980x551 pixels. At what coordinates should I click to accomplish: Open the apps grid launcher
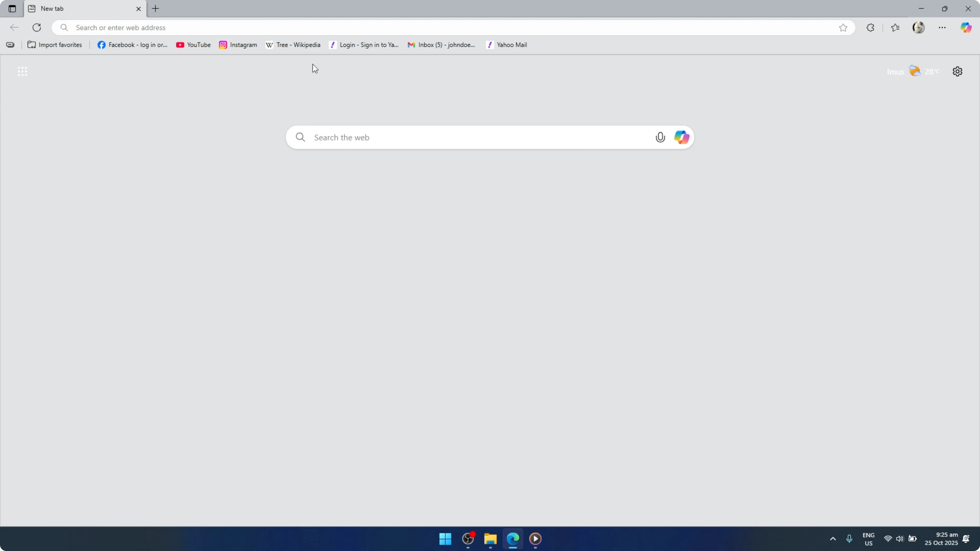[22, 72]
